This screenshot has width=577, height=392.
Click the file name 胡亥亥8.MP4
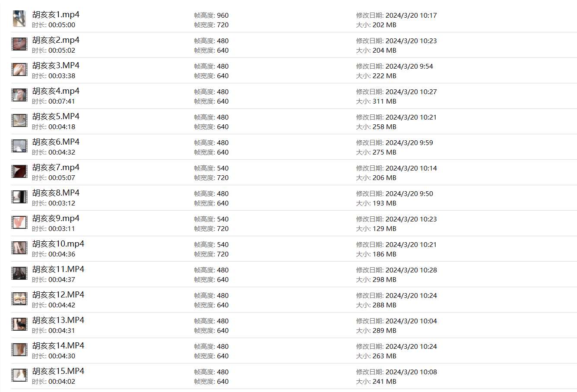click(x=56, y=193)
